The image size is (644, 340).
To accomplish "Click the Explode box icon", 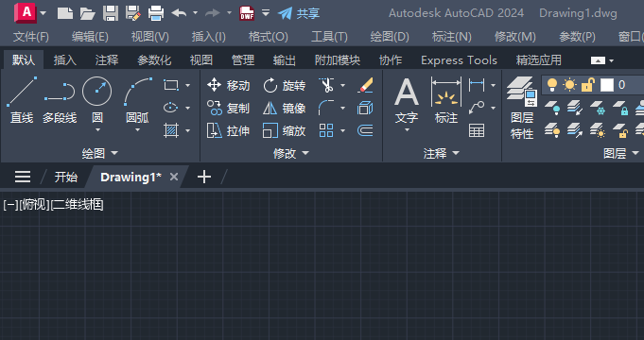I will [365, 109].
